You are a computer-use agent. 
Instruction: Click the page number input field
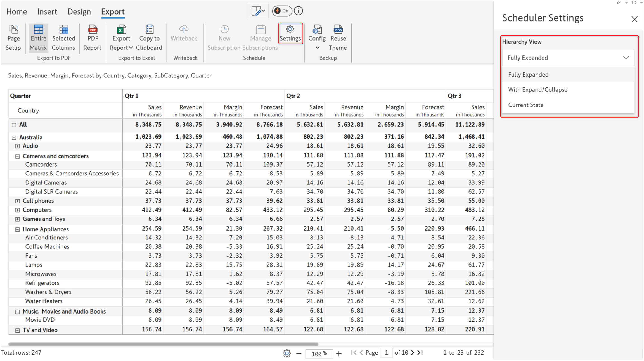(x=386, y=353)
